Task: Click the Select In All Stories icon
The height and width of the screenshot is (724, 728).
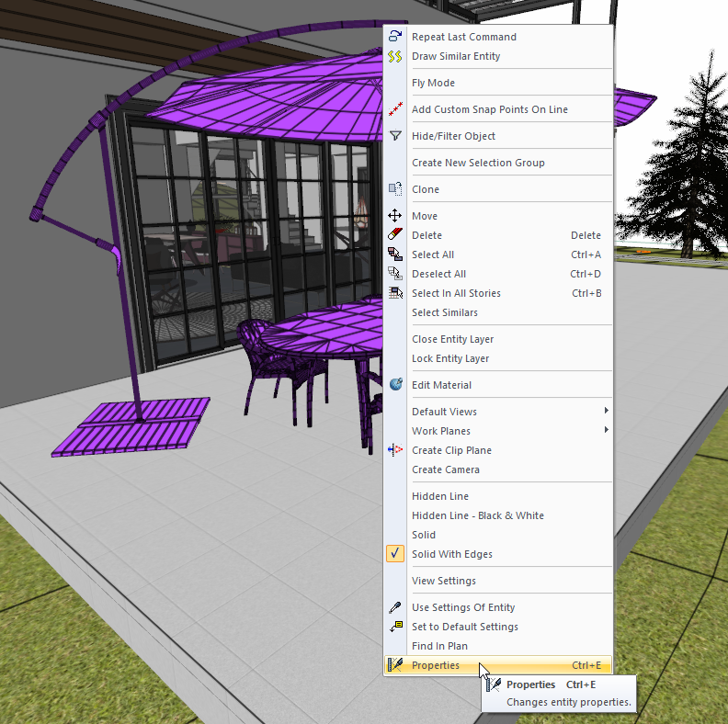Action: tap(395, 293)
